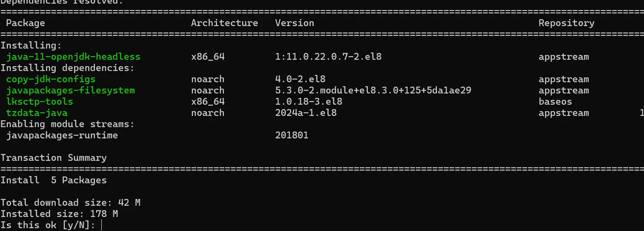Click the Transaction Summary heading
Screen dimensions: 644x231
[x=54, y=158]
